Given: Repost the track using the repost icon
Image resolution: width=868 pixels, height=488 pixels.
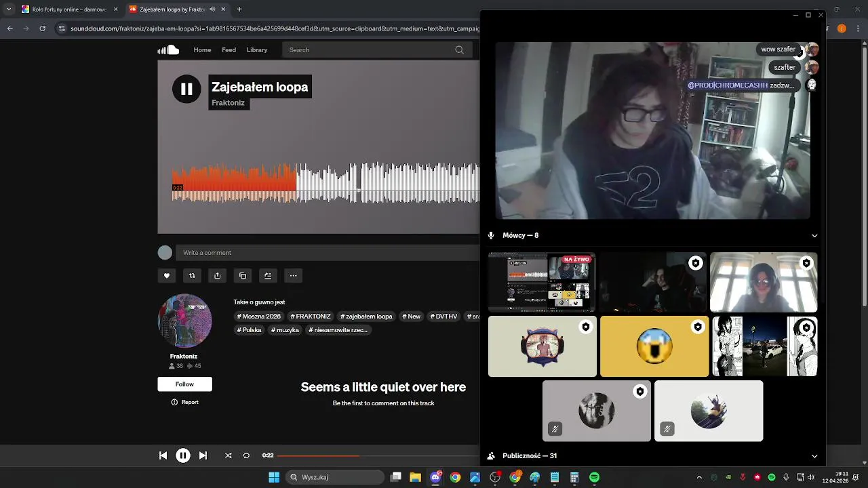Looking at the screenshot, I should tap(192, 276).
